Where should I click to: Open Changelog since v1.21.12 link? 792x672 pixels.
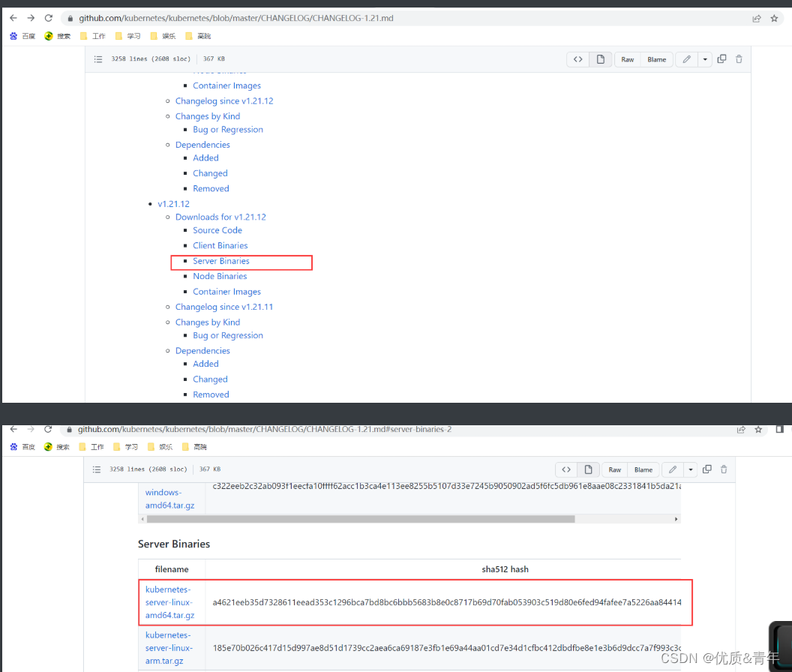(x=224, y=101)
